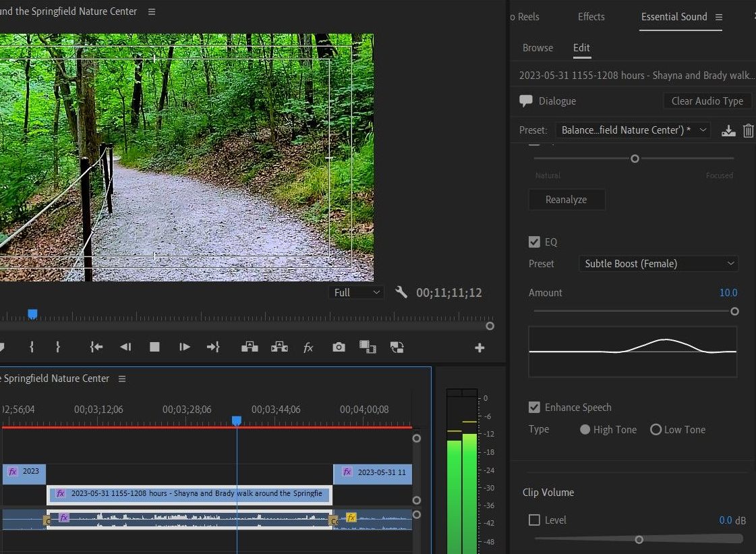Click the Natural to Focused slider handle
The image size is (756, 554).
(x=635, y=159)
